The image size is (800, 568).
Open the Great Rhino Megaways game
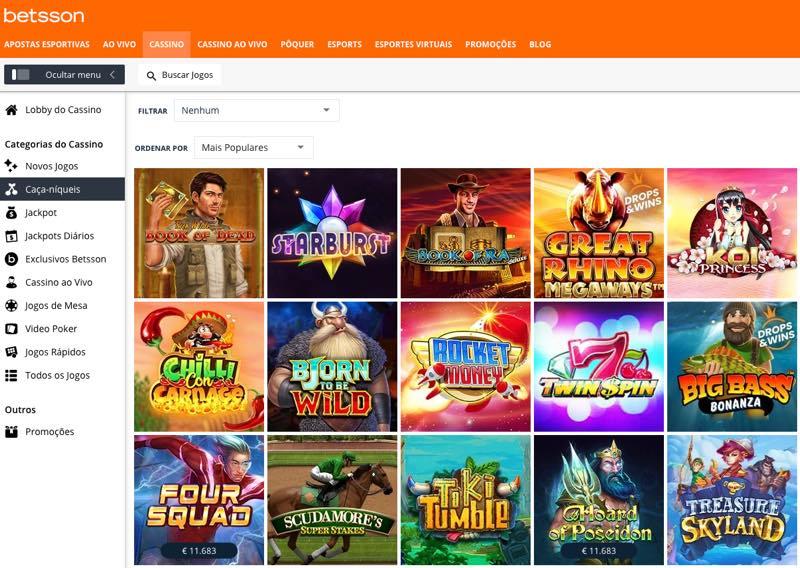click(599, 233)
